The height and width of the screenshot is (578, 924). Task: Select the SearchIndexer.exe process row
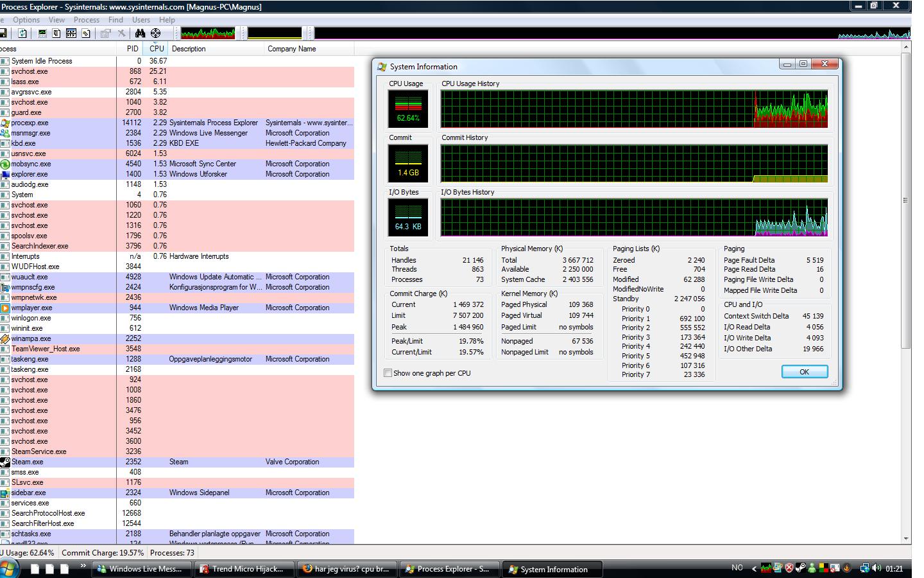[177, 246]
